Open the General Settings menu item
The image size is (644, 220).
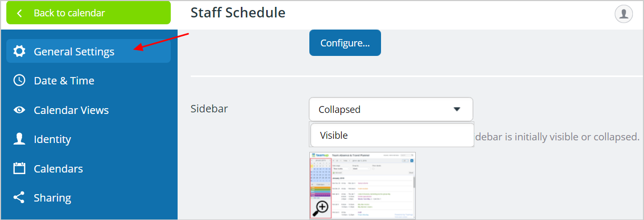tap(89, 52)
